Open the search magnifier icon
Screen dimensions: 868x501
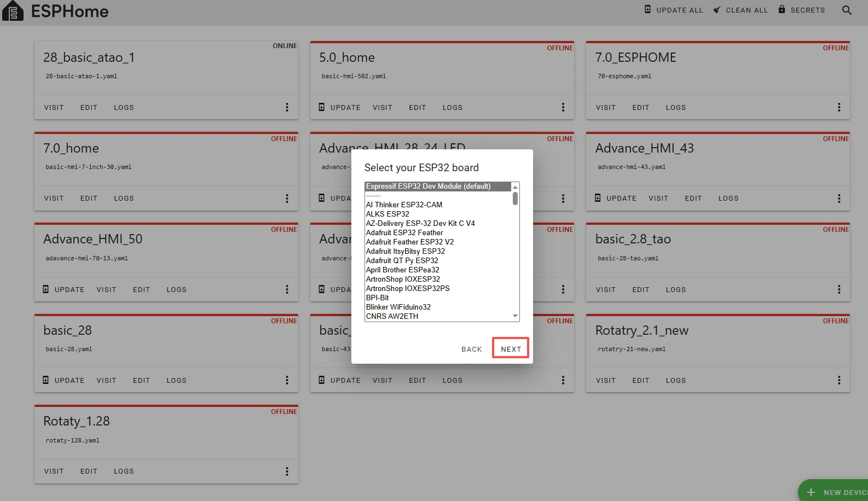(x=847, y=10)
